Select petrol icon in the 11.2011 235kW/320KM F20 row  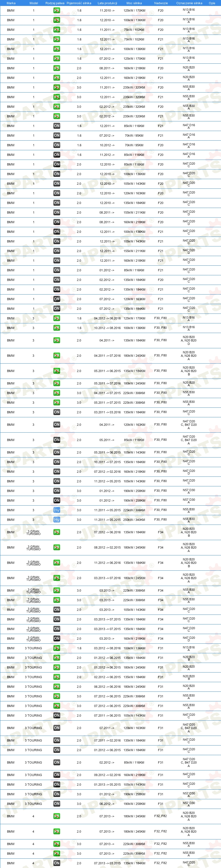[57, 88]
